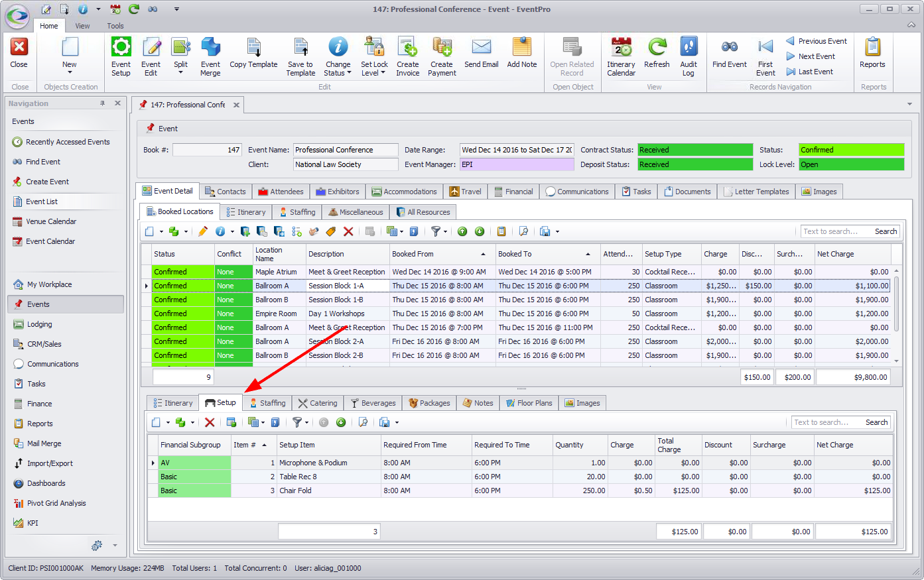Click setup grid Text to search box
Viewport: 924px width, 580px height.
[x=826, y=422]
